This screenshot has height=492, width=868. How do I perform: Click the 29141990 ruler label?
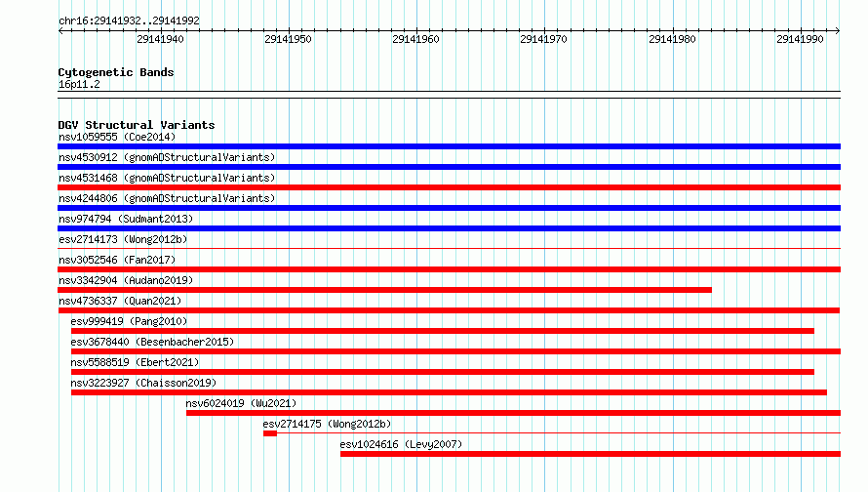click(x=800, y=39)
